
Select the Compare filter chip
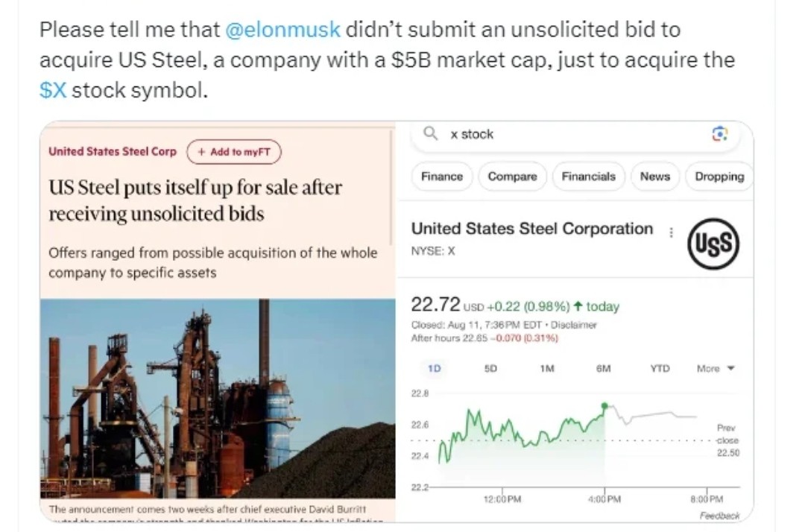click(x=512, y=177)
